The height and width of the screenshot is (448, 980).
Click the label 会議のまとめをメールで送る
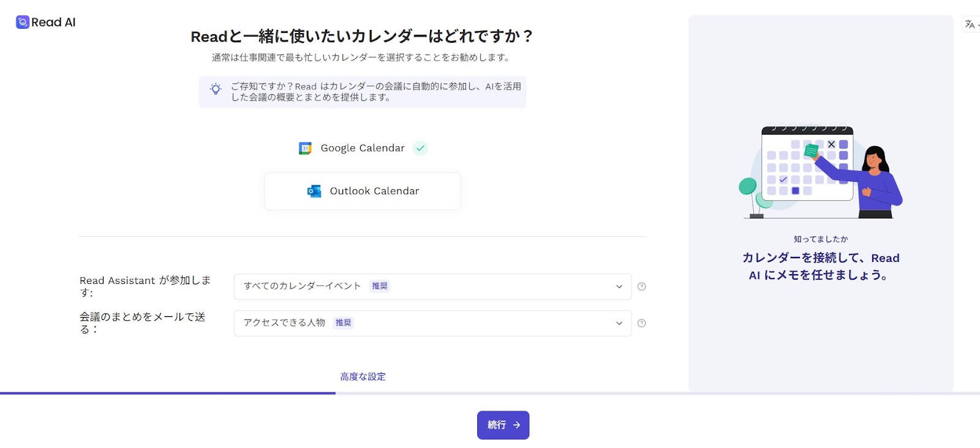[142, 323]
